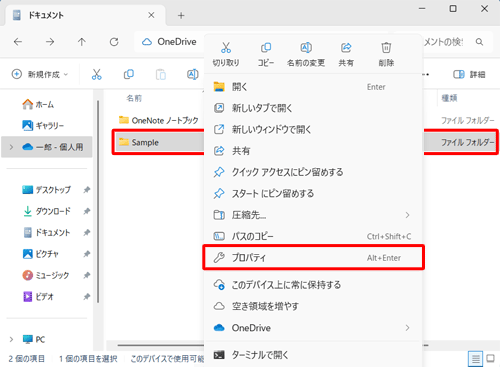The width and height of the screenshot is (500, 367).
Task: Open ミュージック in quick access
Action: (x=46, y=275)
